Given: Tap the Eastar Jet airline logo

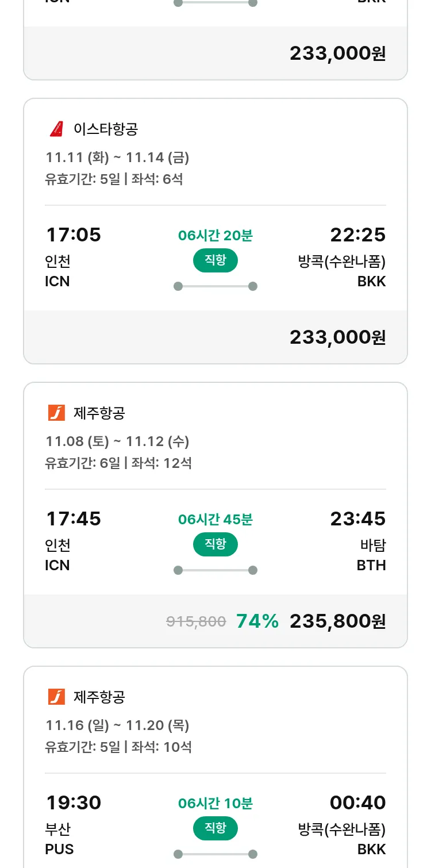Looking at the screenshot, I should pos(56,129).
